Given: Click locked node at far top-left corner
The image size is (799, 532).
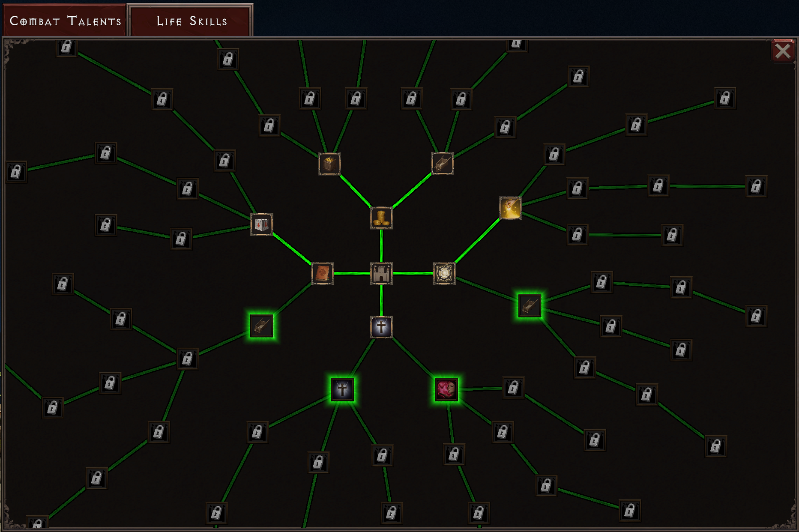Looking at the screenshot, I should [66, 46].
